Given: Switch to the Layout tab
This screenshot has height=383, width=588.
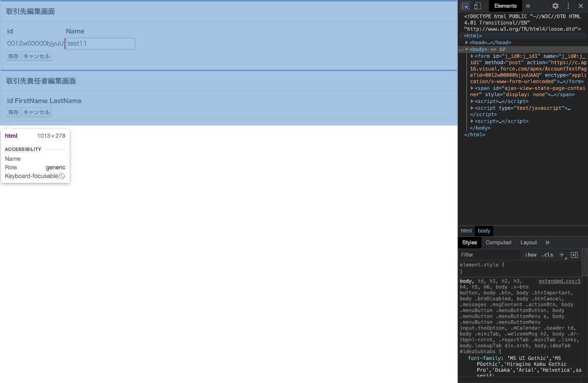Looking at the screenshot, I should tap(529, 242).
